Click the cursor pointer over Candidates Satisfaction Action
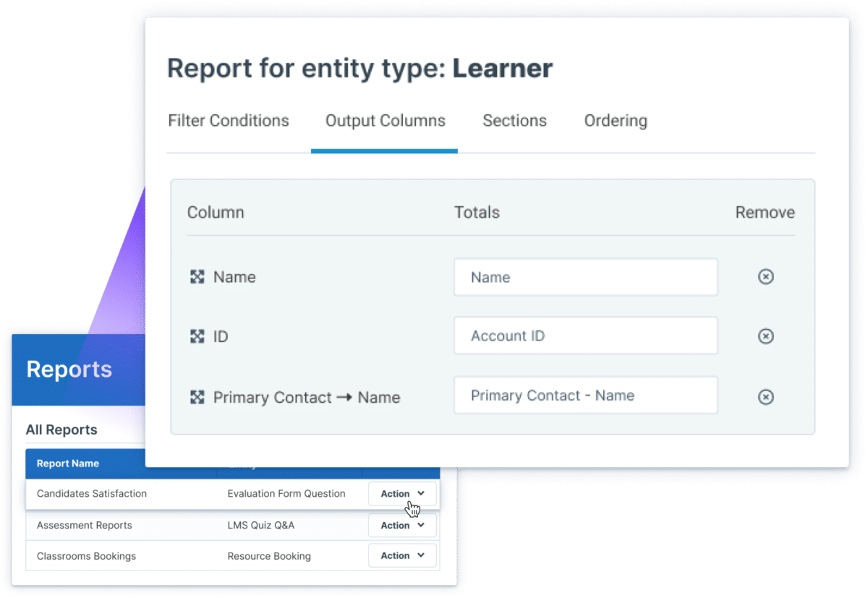Screen dimensions: 868x598 point(412,509)
